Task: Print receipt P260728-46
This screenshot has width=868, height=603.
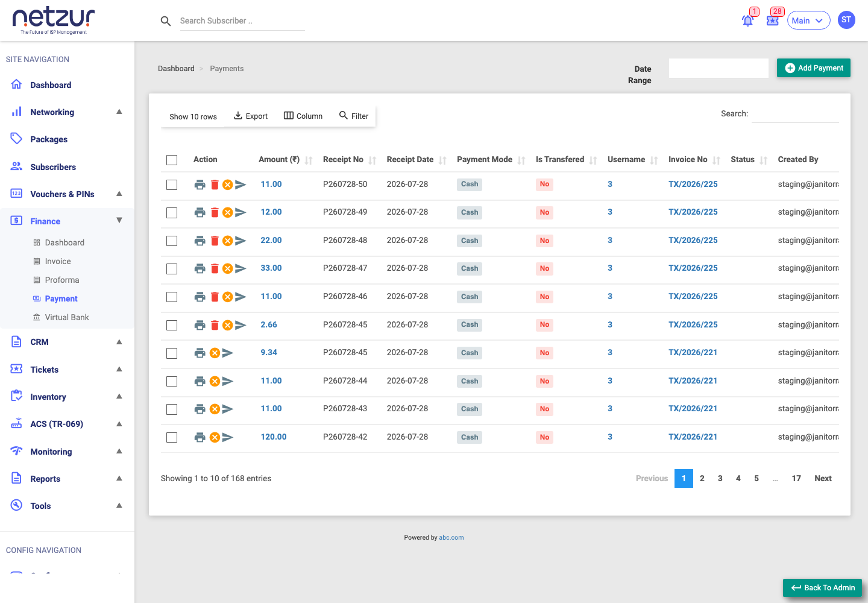Action: (x=200, y=297)
